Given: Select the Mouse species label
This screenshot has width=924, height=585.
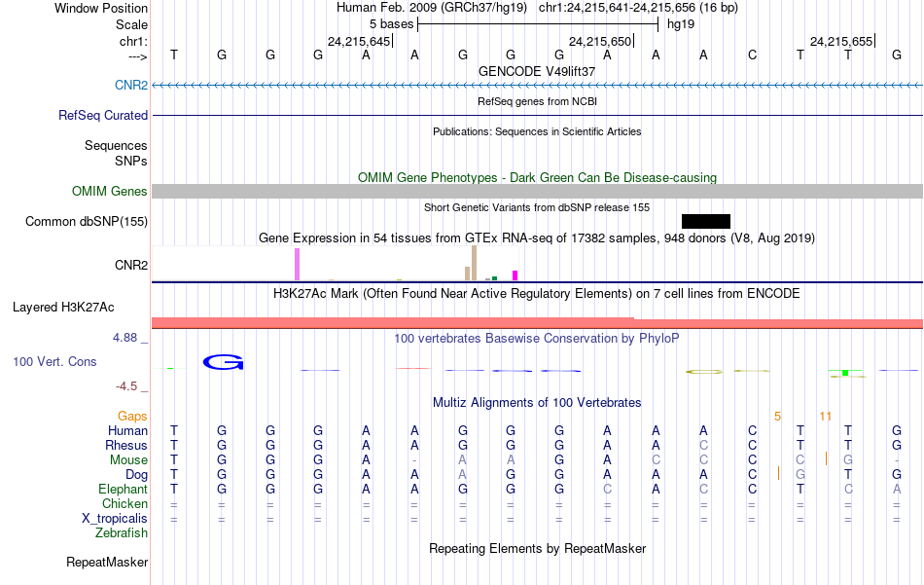Looking at the screenshot, I should tap(128, 460).
